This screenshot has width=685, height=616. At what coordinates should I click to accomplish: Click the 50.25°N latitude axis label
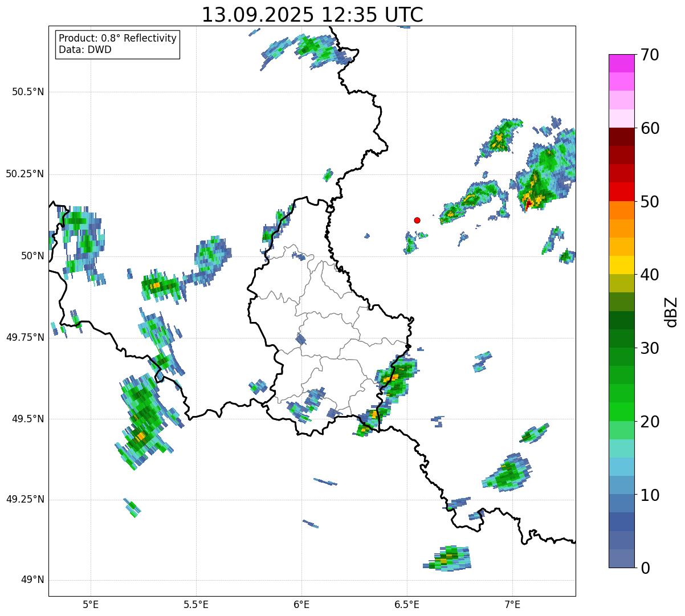[x=25, y=174]
